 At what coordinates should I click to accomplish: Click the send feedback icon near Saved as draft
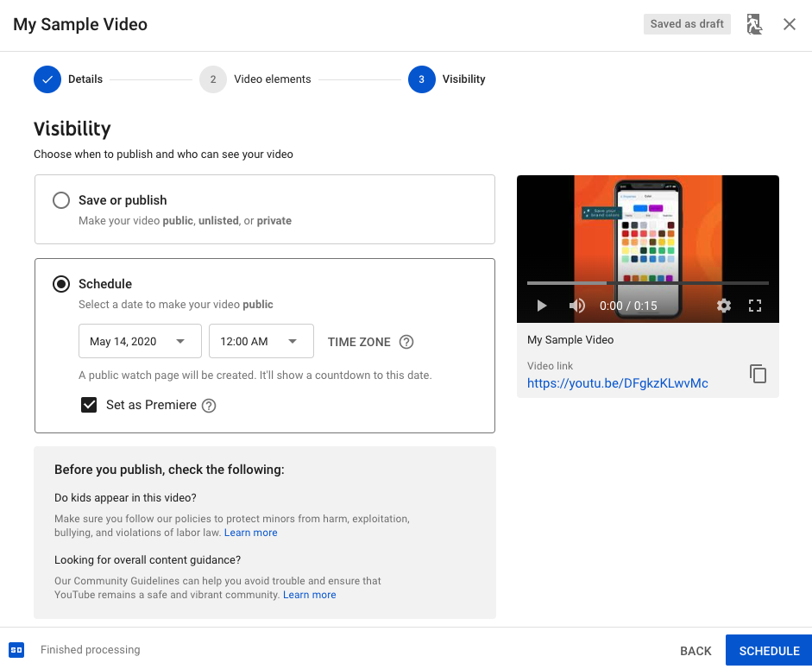click(x=754, y=23)
